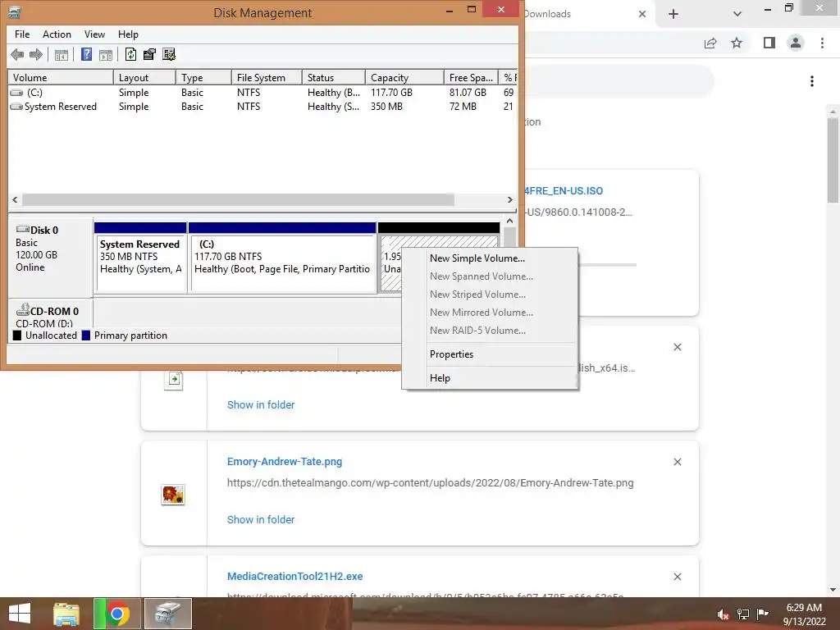The image size is (840, 630).
Task: Click the volume list horizontal scrollbar thumb
Action: tap(238, 200)
